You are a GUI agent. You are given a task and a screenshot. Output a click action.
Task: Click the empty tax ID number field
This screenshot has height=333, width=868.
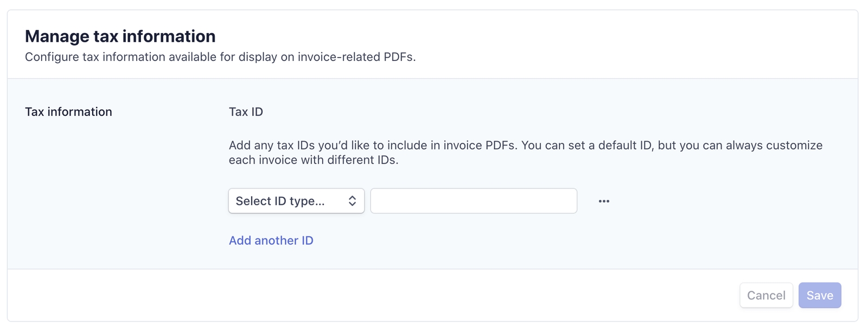(473, 201)
